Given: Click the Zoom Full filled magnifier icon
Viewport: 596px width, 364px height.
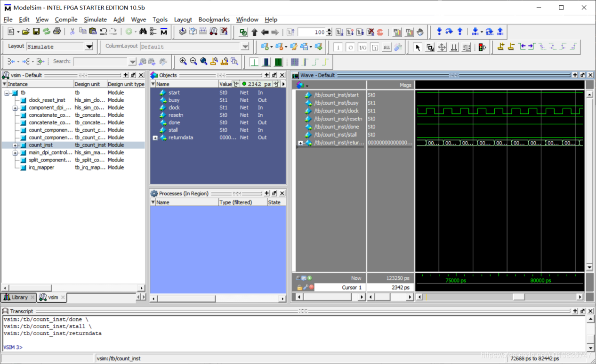Looking at the screenshot, I should [204, 61].
